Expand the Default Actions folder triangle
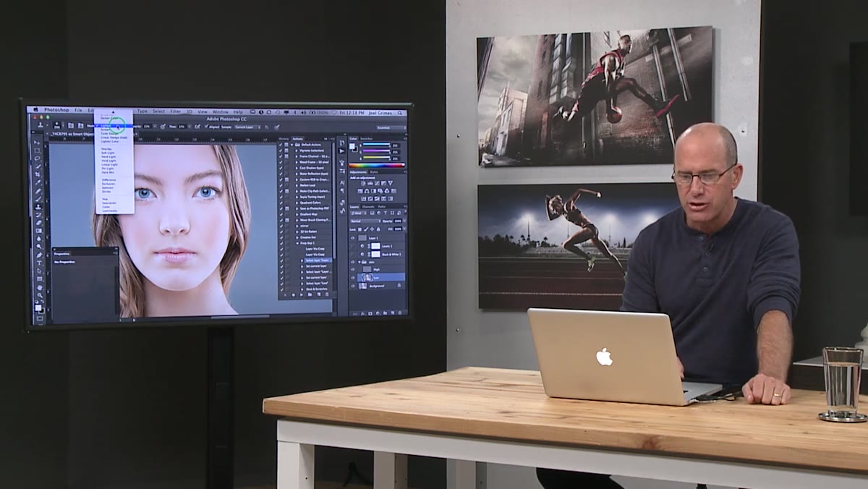 click(292, 145)
